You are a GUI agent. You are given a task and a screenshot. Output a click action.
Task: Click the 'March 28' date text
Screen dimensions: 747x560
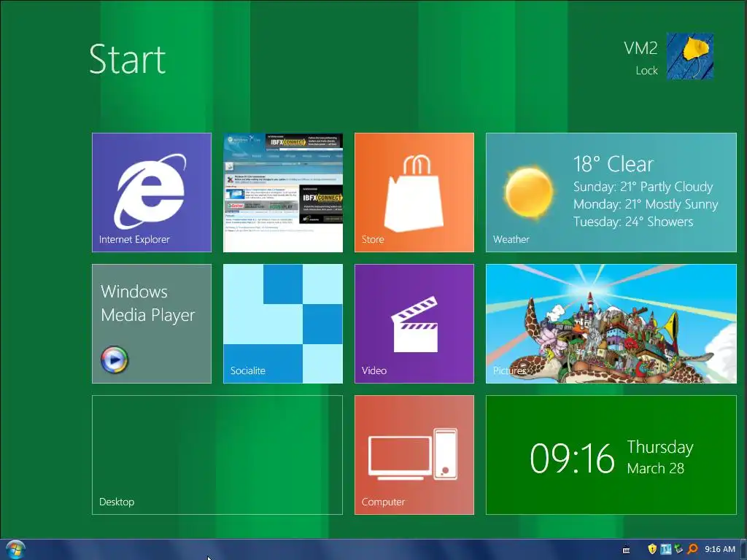(656, 468)
